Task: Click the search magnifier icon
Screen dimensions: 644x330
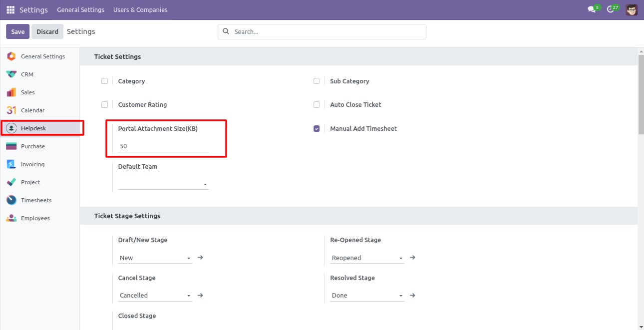Action: point(226,31)
